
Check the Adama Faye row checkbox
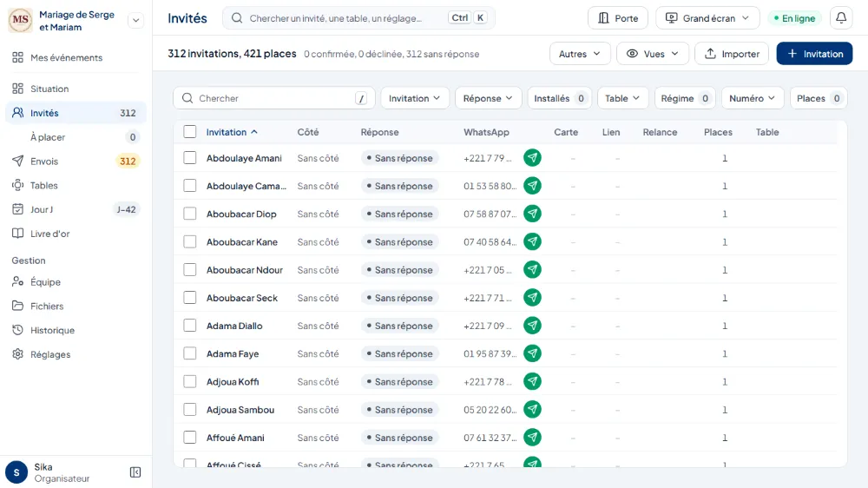190,353
